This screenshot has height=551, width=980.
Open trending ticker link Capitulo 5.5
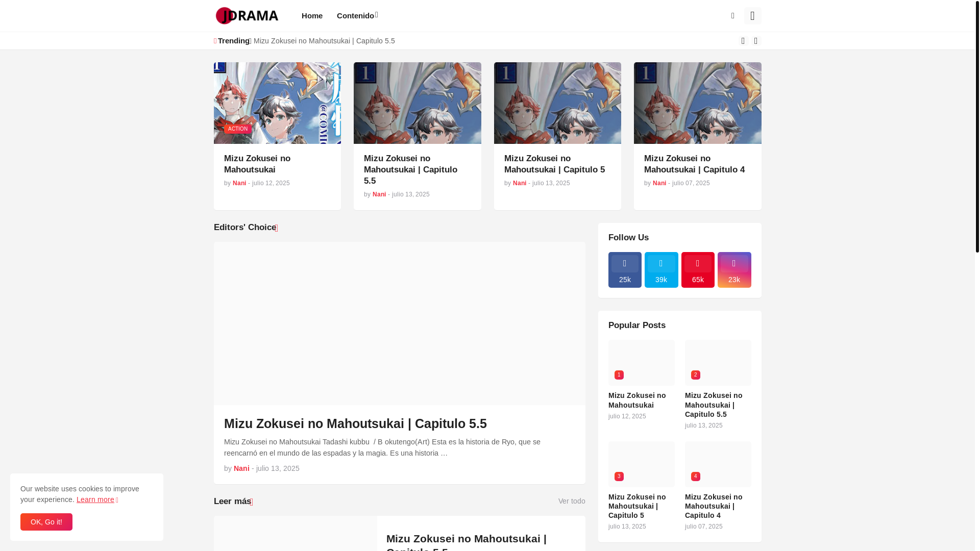[324, 41]
